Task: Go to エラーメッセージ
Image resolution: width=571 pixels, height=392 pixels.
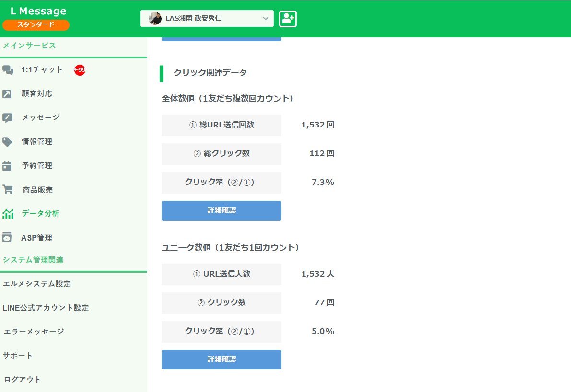Action: coord(34,331)
